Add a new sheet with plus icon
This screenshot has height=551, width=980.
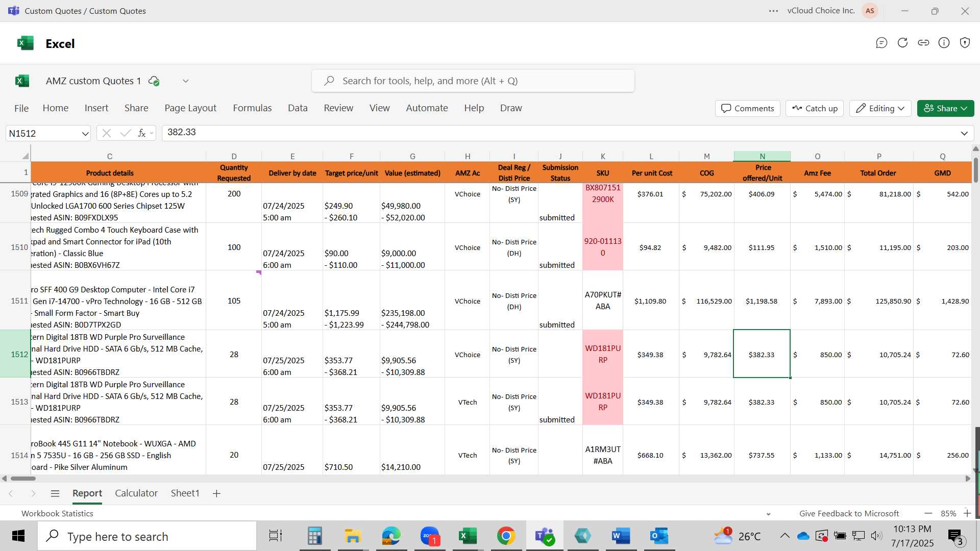click(216, 493)
